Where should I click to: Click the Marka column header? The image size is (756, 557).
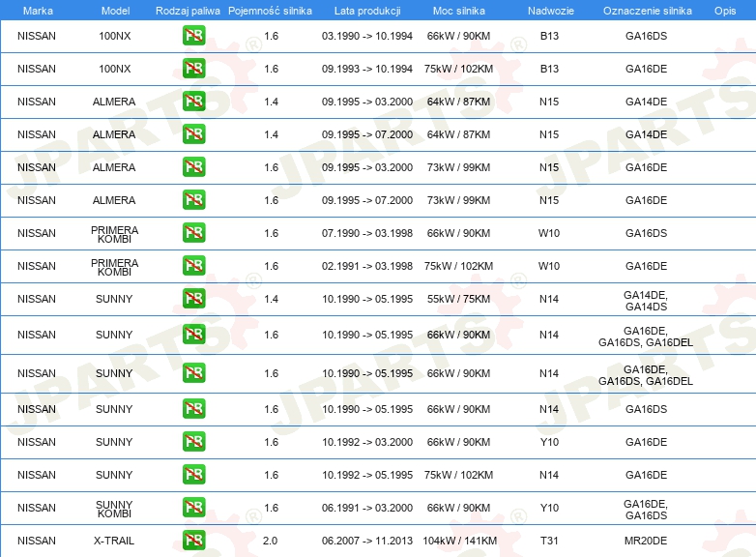pyautogui.click(x=38, y=11)
